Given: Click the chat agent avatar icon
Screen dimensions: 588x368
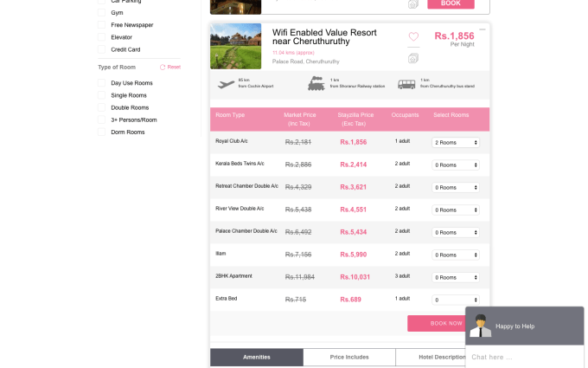Looking at the screenshot, I should coord(480,325).
